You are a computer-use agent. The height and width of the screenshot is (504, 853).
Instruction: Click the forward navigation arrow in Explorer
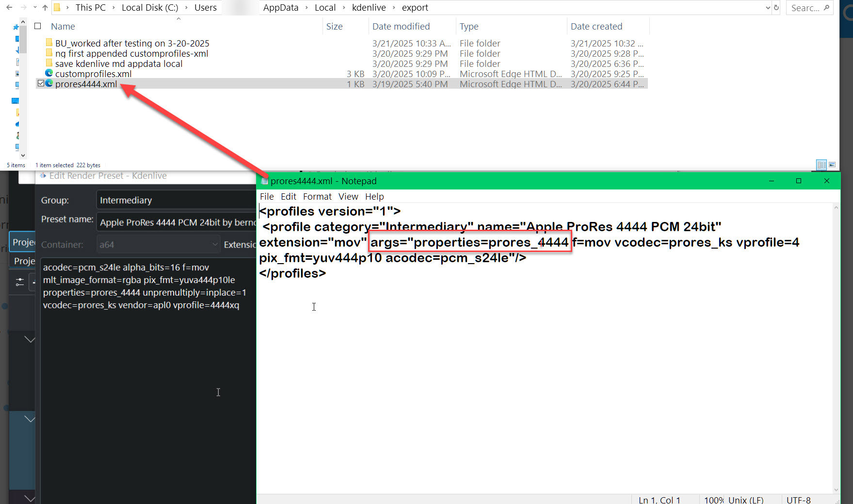pyautogui.click(x=23, y=7)
